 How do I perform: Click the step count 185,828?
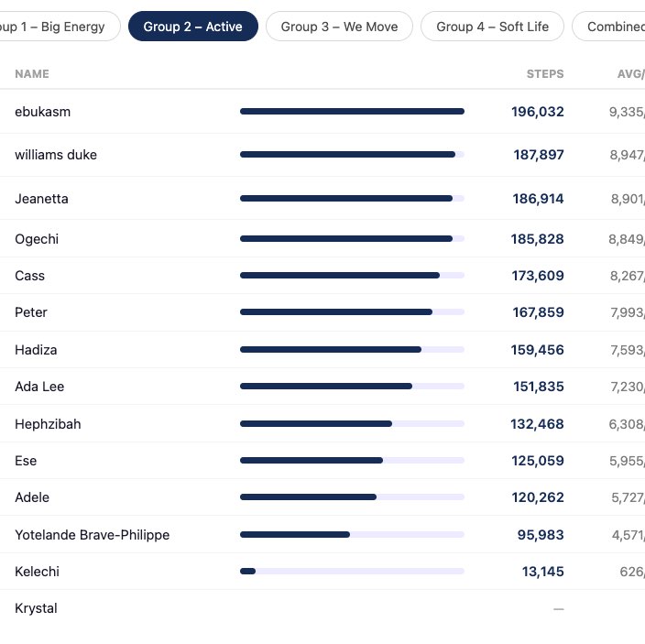point(537,239)
